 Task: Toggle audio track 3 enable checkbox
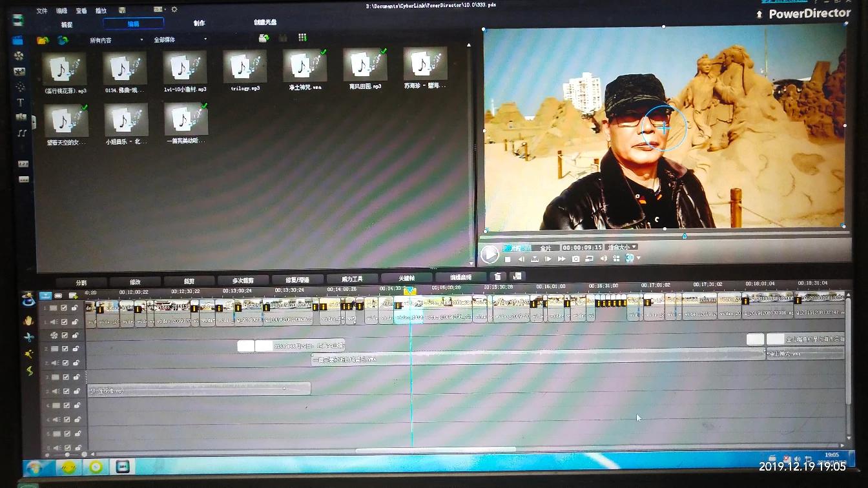point(65,391)
